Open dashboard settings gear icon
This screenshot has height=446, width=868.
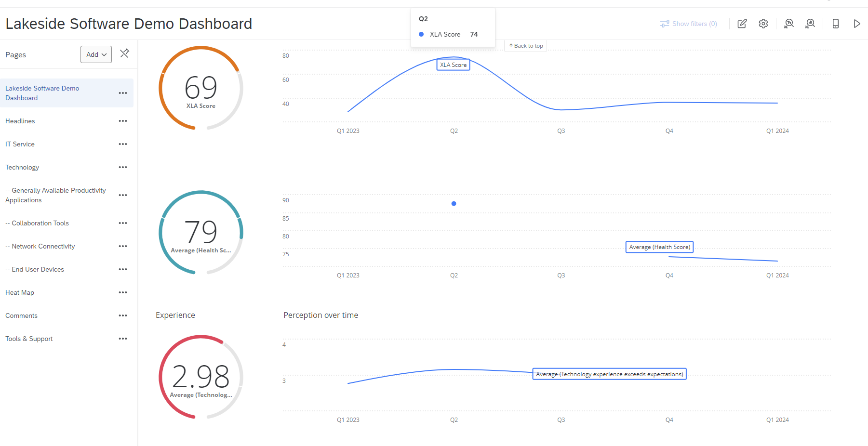763,24
